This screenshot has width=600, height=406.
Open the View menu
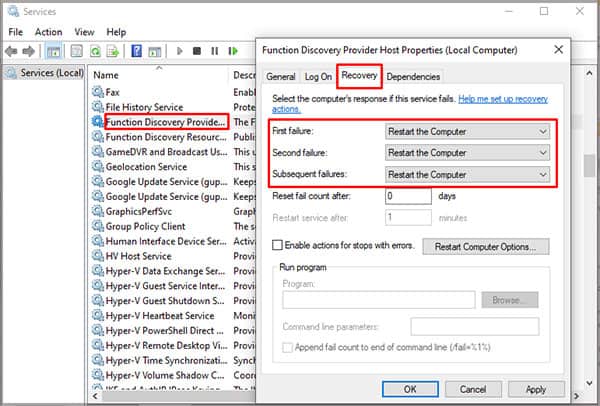pyautogui.click(x=84, y=32)
